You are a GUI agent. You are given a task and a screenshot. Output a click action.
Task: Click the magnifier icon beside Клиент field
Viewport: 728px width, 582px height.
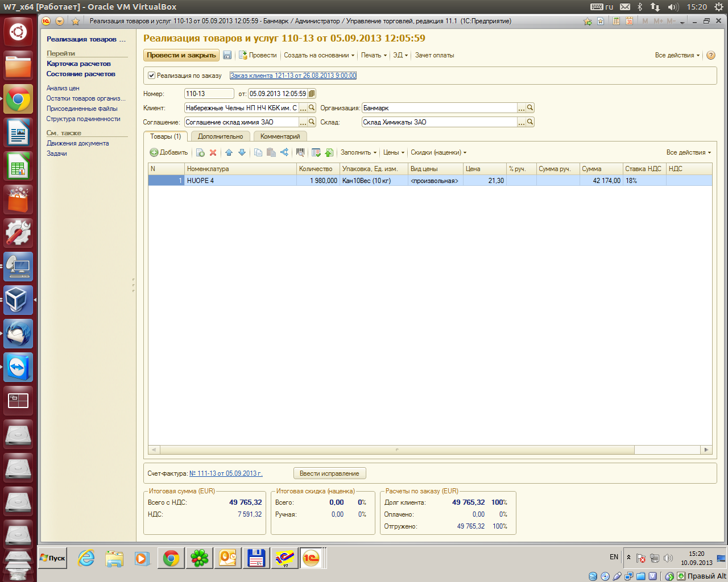(312, 107)
